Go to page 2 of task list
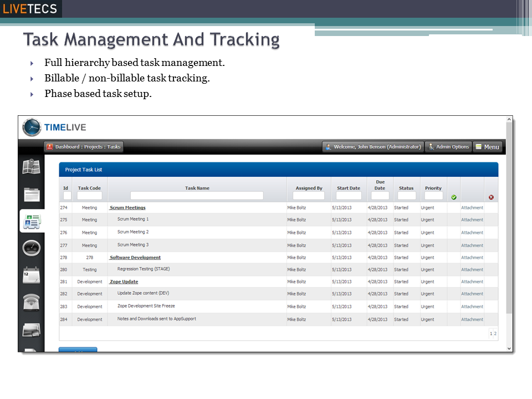 [495, 334]
